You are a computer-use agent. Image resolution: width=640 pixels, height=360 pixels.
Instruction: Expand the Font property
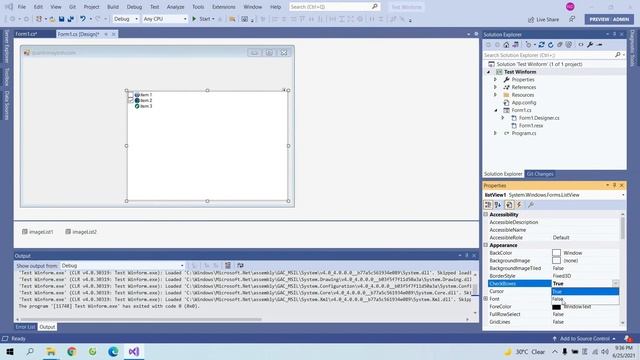(486, 299)
